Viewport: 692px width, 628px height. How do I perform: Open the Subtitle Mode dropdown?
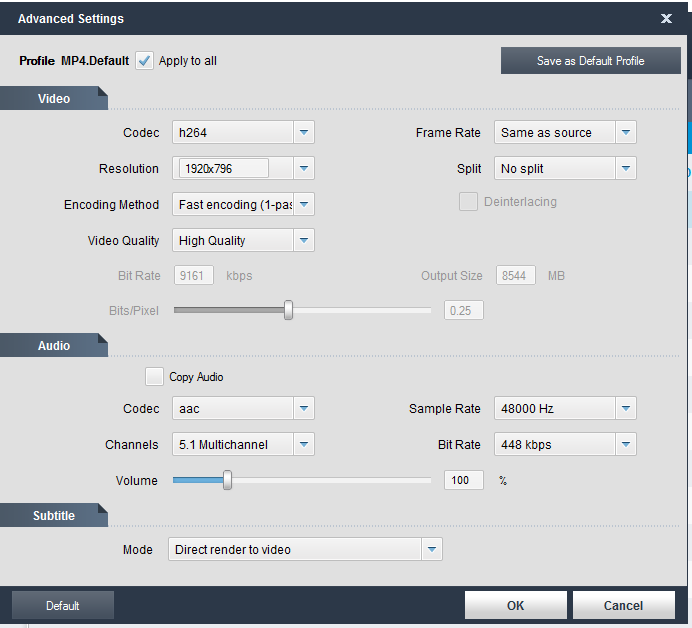tap(432, 549)
